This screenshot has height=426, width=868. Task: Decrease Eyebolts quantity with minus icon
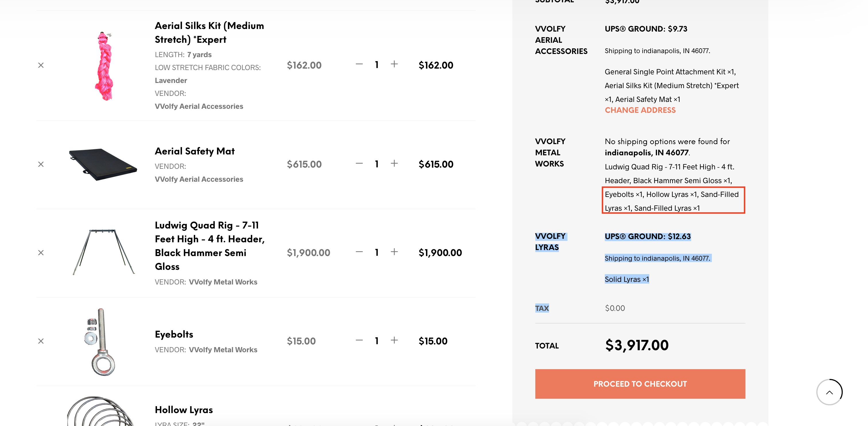(x=359, y=340)
